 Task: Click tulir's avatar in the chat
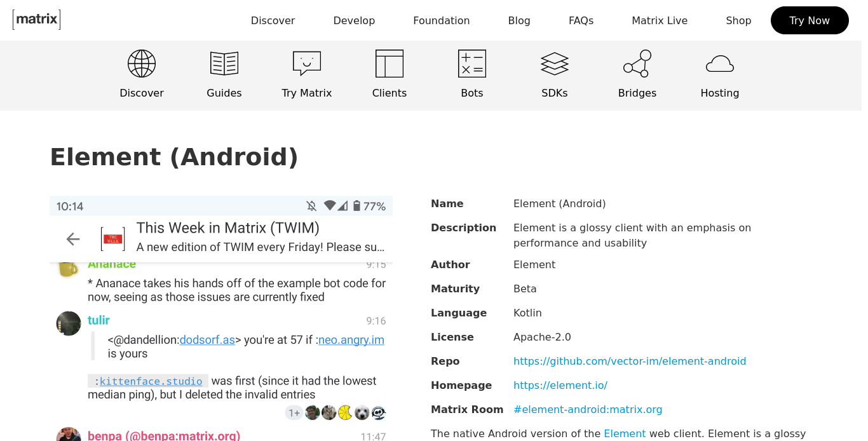tap(69, 323)
